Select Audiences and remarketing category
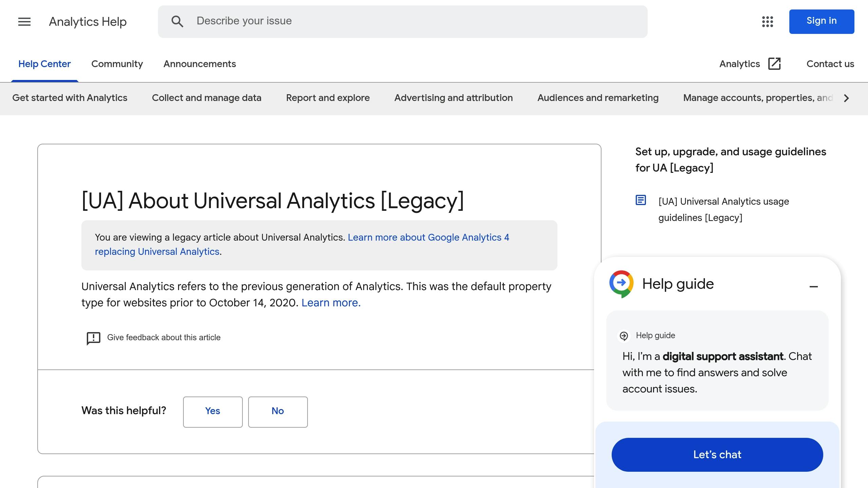 598,98
